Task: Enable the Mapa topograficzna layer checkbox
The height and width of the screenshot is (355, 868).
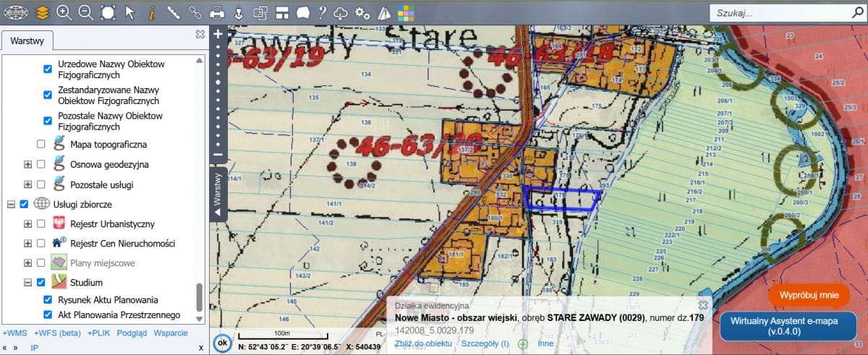Action: pos(41,144)
